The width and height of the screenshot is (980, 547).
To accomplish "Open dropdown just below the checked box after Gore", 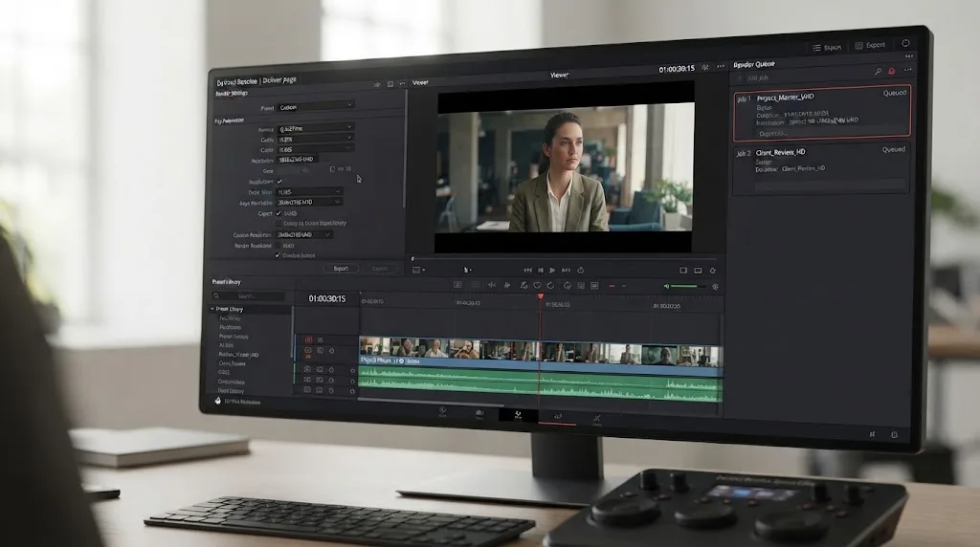I will coord(309,191).
